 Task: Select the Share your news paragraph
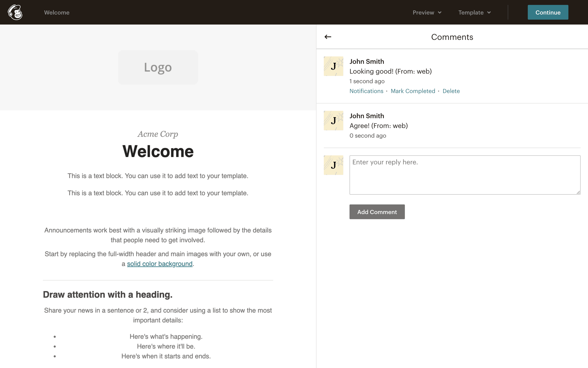[x=158, y=315]
